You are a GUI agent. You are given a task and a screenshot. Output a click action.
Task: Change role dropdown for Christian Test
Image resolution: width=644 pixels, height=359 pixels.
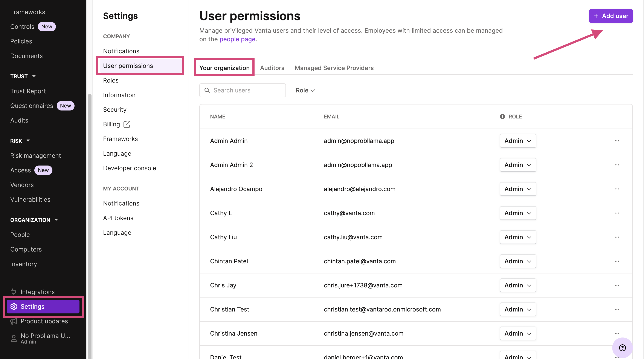518,310
